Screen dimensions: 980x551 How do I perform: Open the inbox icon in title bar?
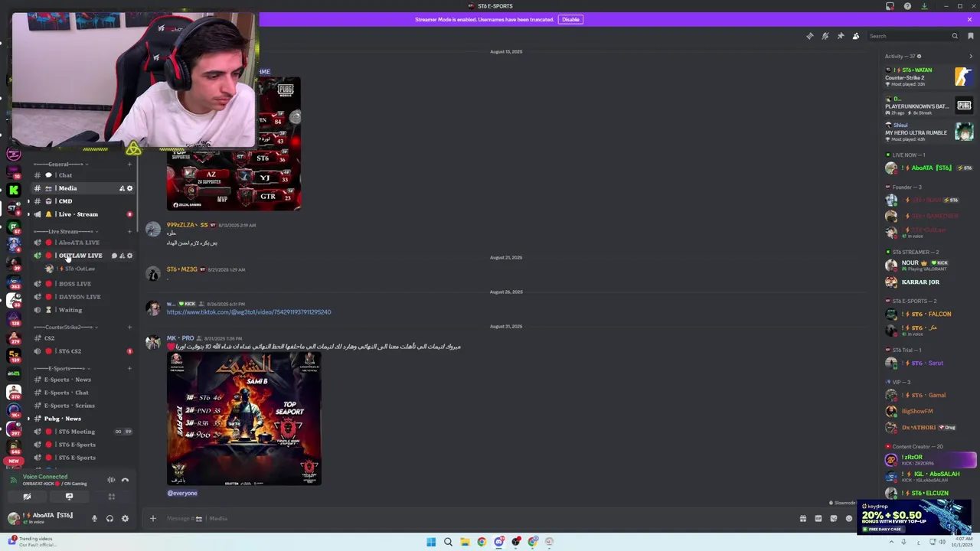tap(890, 6)
